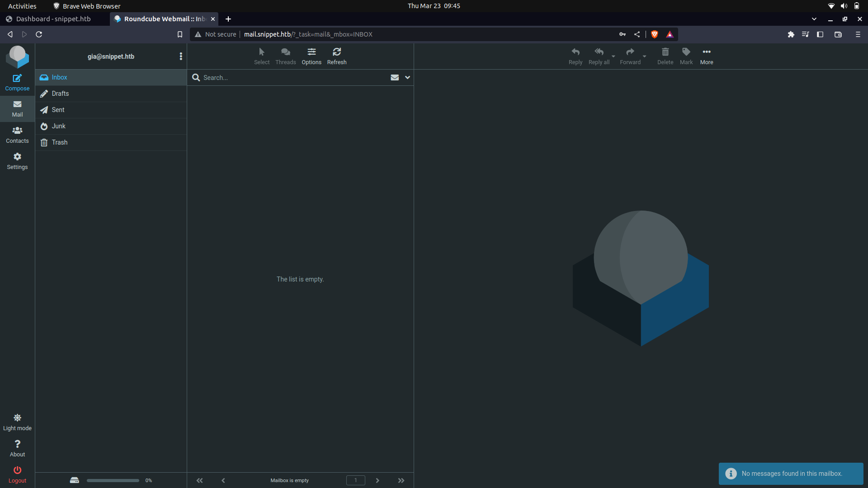Expand the search scope dropdown
Screen dimensions: 868x488
(407, 77)
